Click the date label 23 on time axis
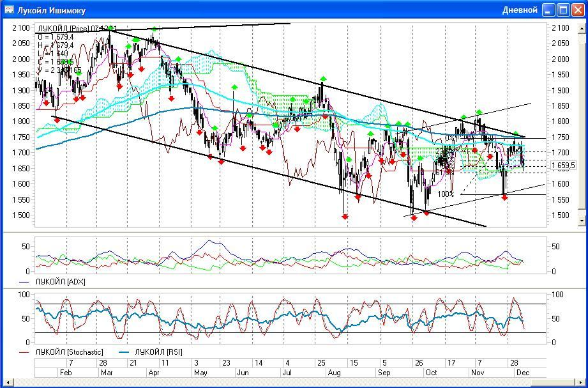This screenshot has width=588, height=388. click(x=226, y=363)
